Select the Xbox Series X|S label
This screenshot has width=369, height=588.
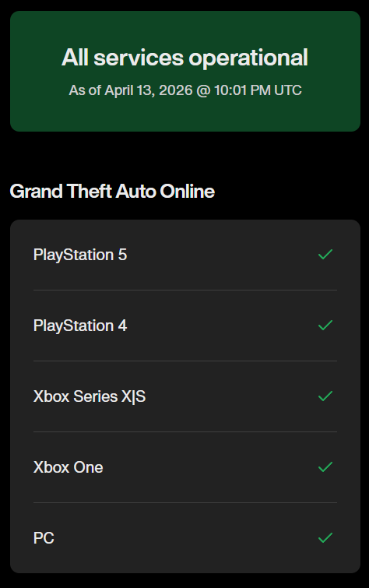click(90, 396)
